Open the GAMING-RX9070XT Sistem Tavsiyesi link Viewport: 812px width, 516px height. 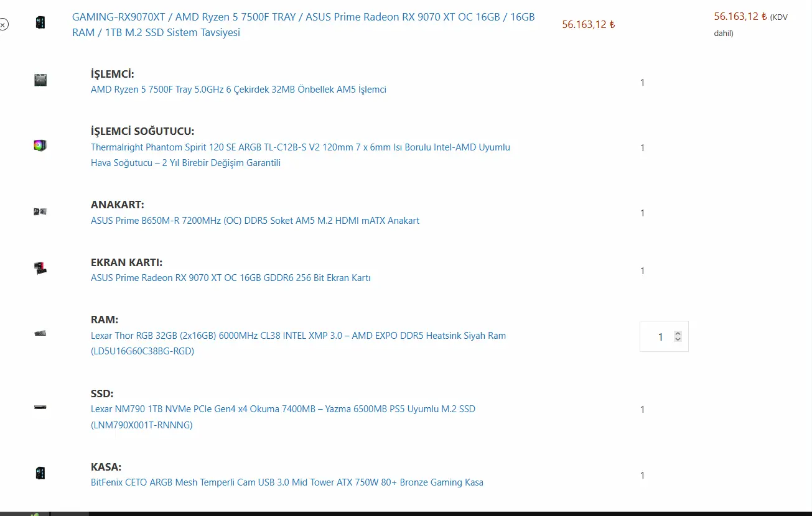pos(303,25)
